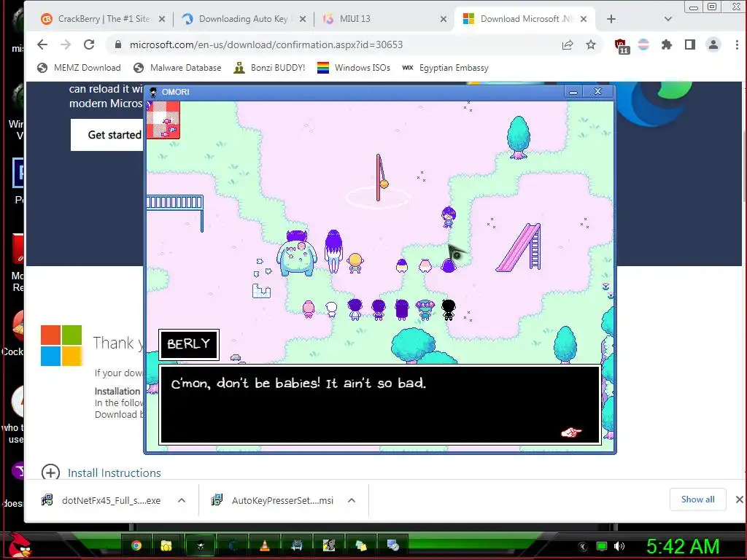747x560 pixels.
Task: Open Install Instructions link text
Action: coord(115,472)
